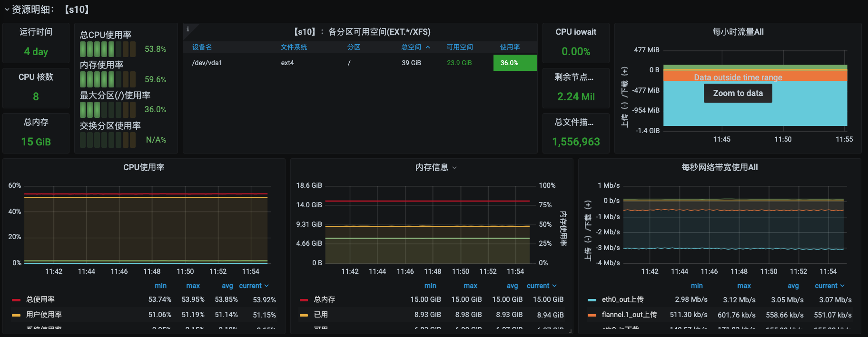Screen dimensions: 868x337
Task: Toggle sort chevron beside current in CPU使用率 legend
Action: [266, 286]
